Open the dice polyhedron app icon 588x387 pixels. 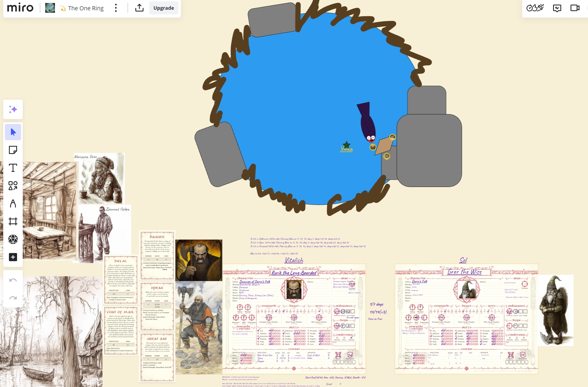click(13, 239)
